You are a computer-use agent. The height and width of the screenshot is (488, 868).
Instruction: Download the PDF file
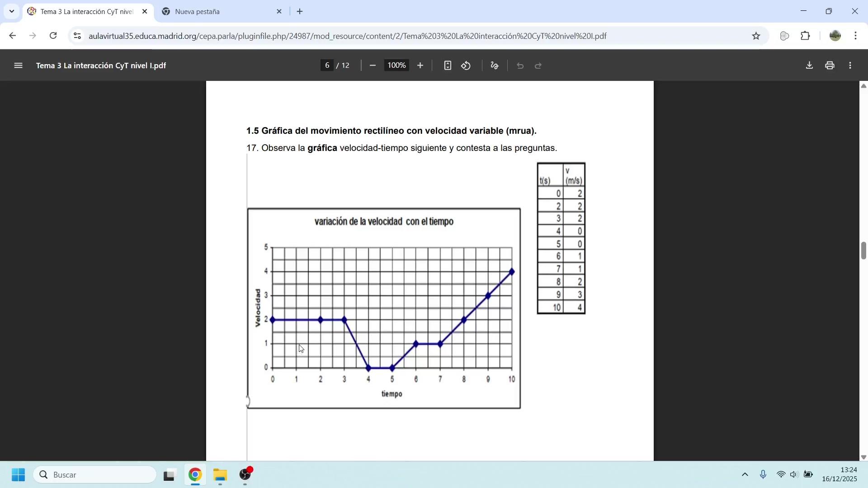[x=809, y=66]
